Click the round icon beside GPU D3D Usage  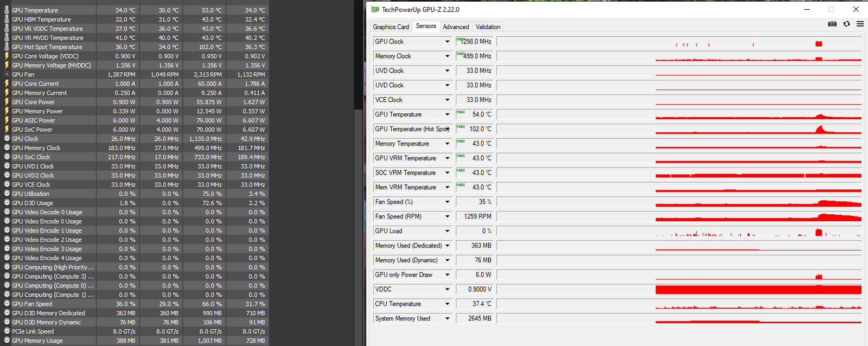coord(7,203)
